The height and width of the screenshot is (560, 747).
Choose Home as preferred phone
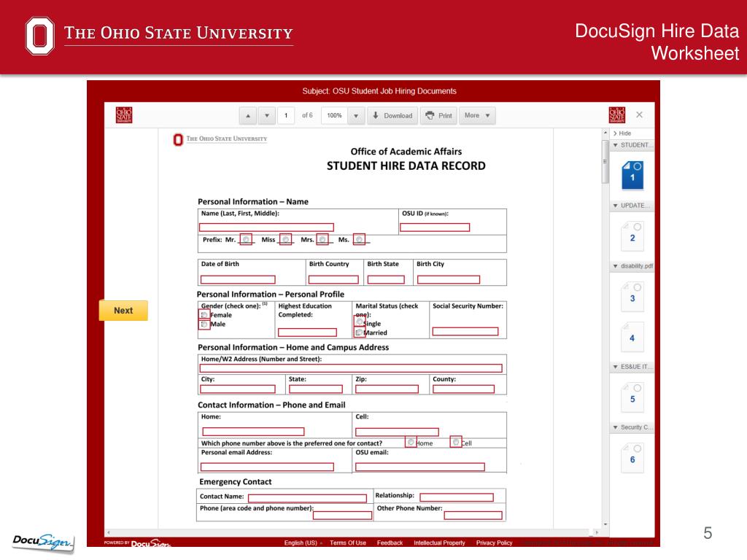pos(411,442)
